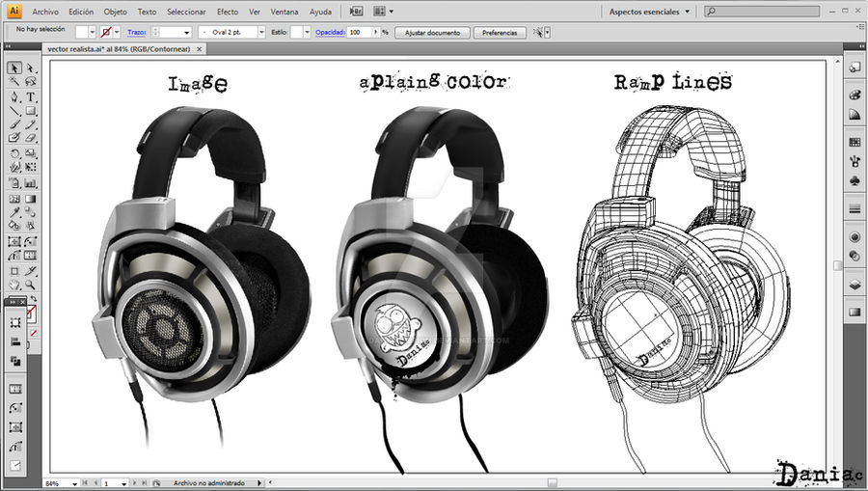Swap fill and stroke arrows

tap(34, 299)
